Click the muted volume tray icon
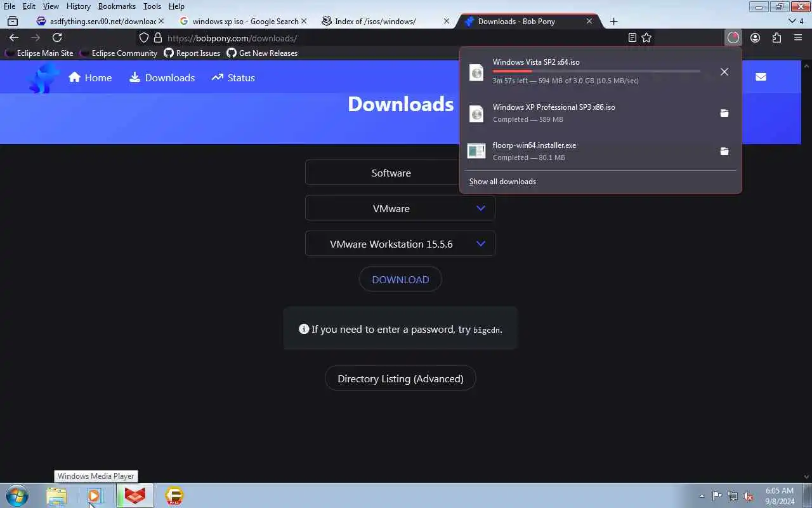This screenshot has width=812, height=508. pyautogui.click(x=749, y=496)
